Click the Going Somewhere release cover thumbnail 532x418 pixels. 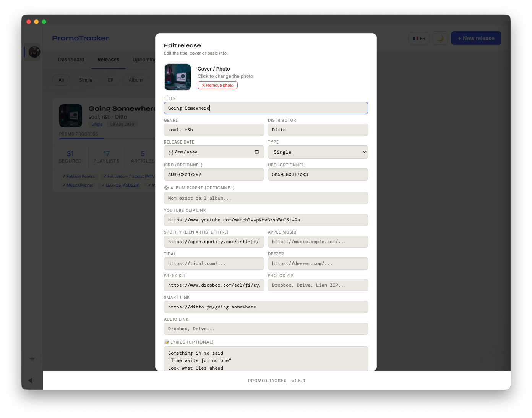[x=71, y=116]
